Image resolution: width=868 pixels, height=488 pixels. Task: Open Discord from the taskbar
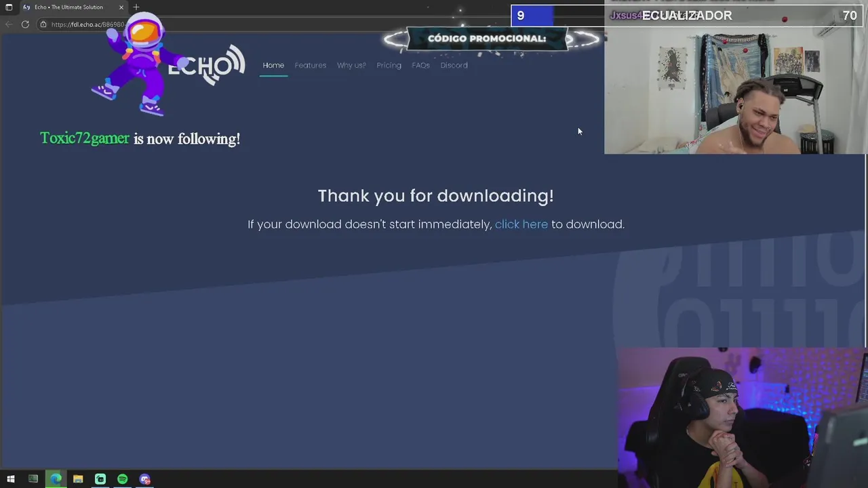coord(145,479)
